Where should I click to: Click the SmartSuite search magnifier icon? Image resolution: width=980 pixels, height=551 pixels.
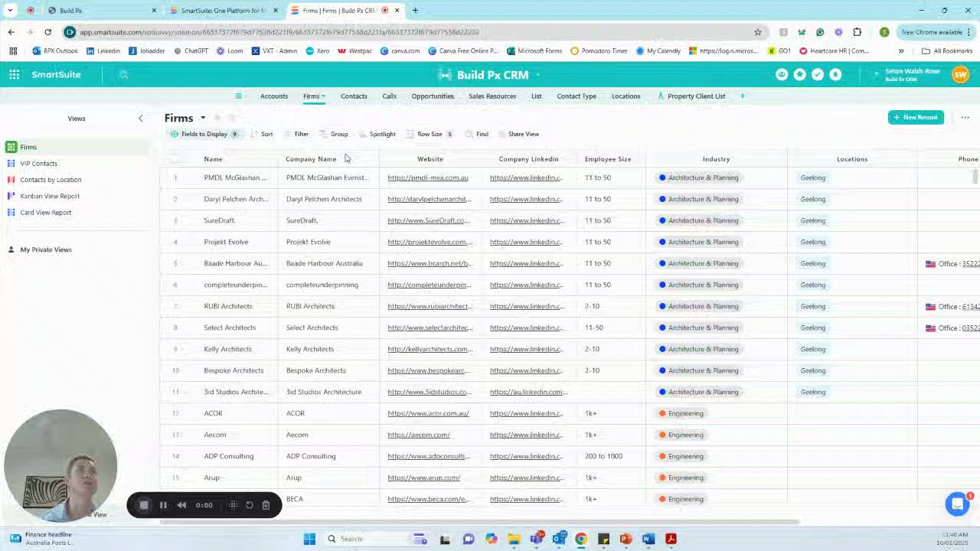coord(124,74)
